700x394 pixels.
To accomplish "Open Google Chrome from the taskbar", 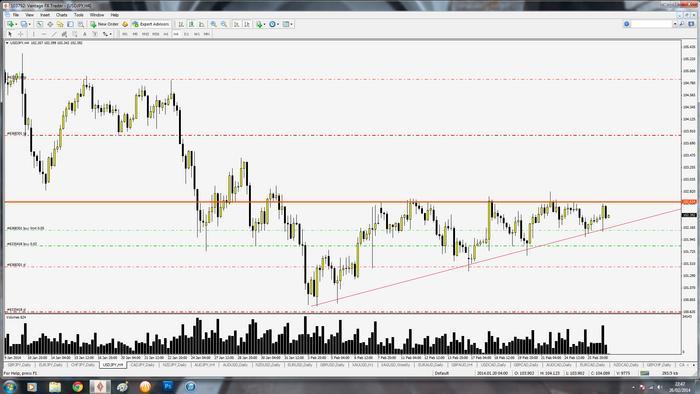I will coord(78,386).
